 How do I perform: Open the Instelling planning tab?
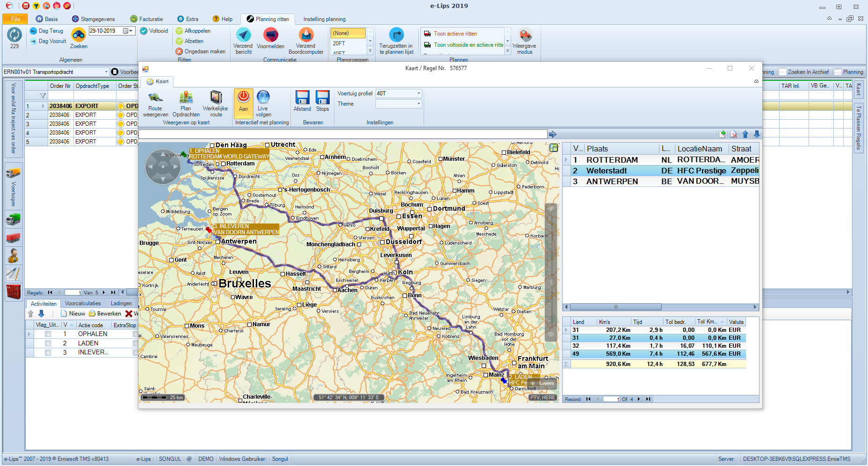tap(325, 19)
